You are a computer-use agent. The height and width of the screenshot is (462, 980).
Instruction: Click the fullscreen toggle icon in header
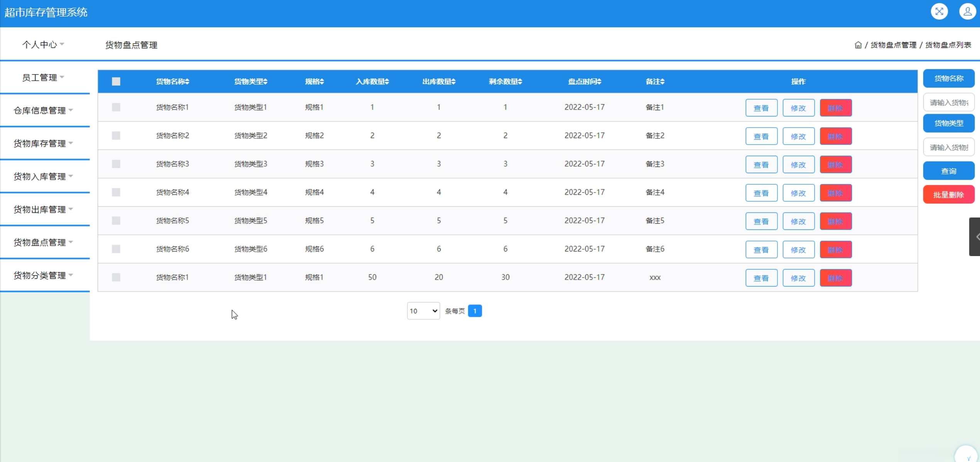point(939,12)
